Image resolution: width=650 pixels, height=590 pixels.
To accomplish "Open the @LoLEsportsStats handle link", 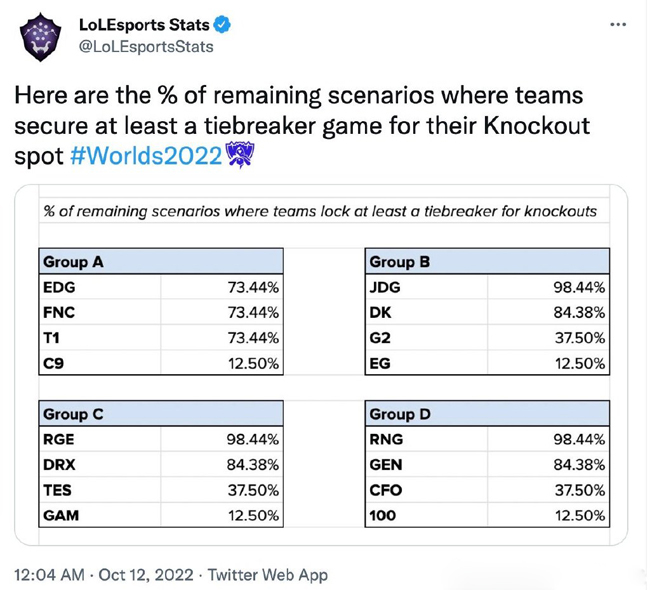I will pos(145,46).
